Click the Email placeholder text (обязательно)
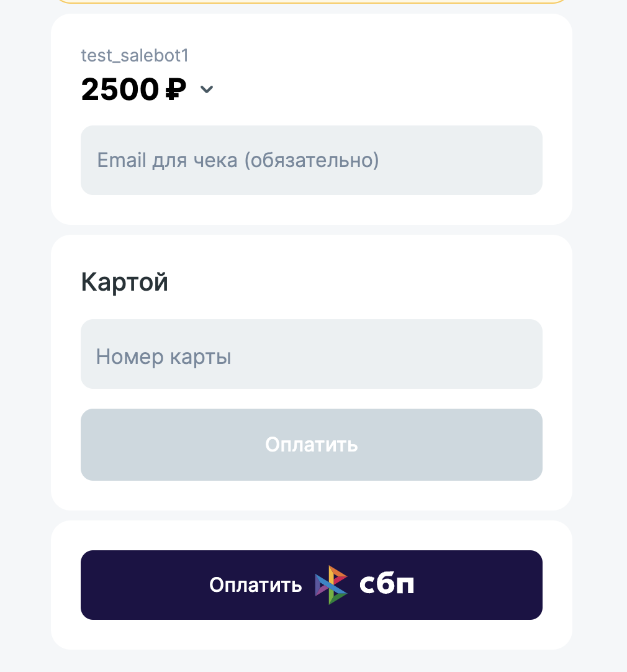Image resolution: width=627 pixels, height=672 pixels. tap(311, 161)
